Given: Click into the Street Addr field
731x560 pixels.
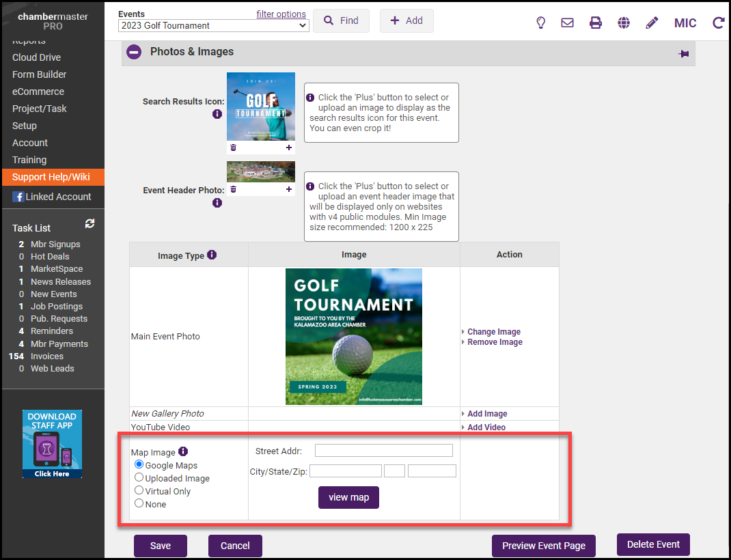Looking at the screenshot, I should pyautogui.click(x=383, y=450).
